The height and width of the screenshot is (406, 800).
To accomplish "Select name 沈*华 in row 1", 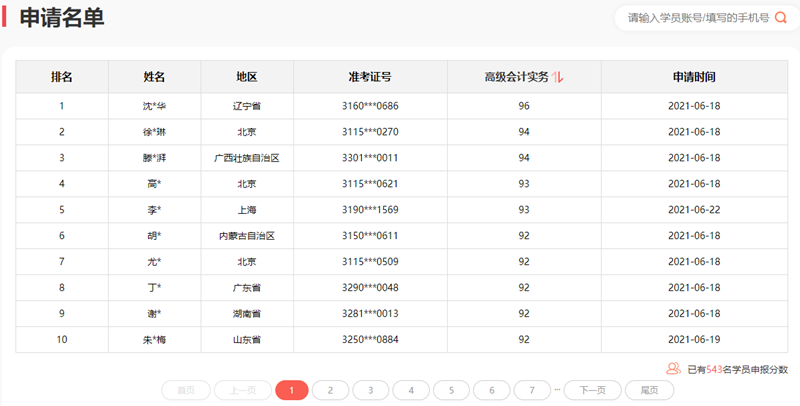I will [154, 106].
